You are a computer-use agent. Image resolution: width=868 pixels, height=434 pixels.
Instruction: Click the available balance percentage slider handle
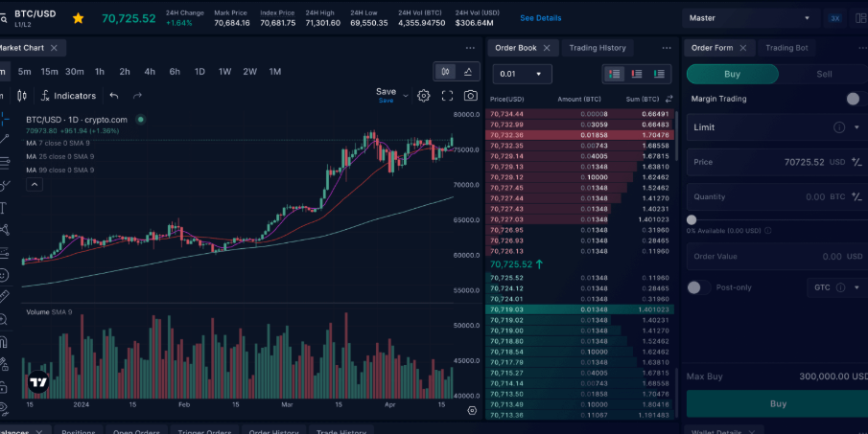coord(692,219)
